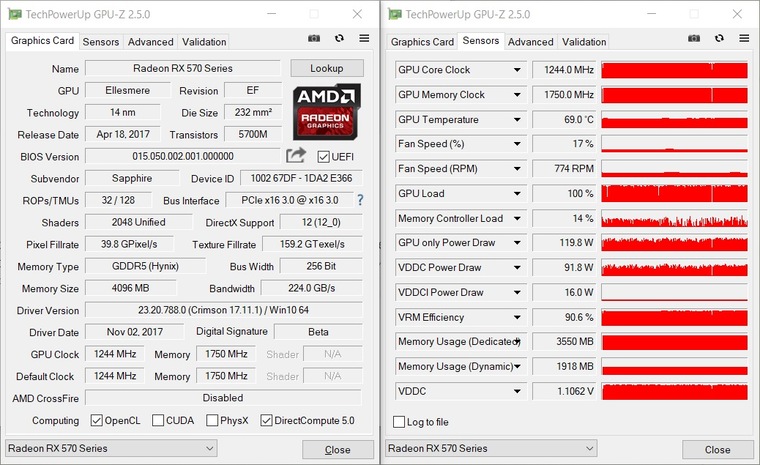Click Bus Interface question mark help
Viewport: 760px width, 465px height.
pyautogui.click(x=360, y=200)
